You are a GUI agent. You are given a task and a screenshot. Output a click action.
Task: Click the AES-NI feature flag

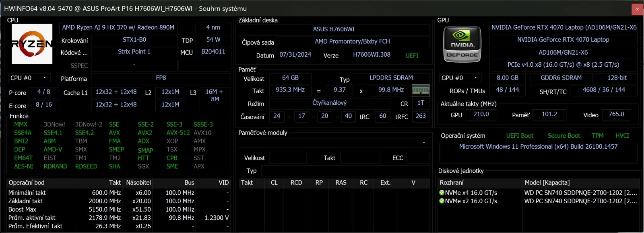24,166
